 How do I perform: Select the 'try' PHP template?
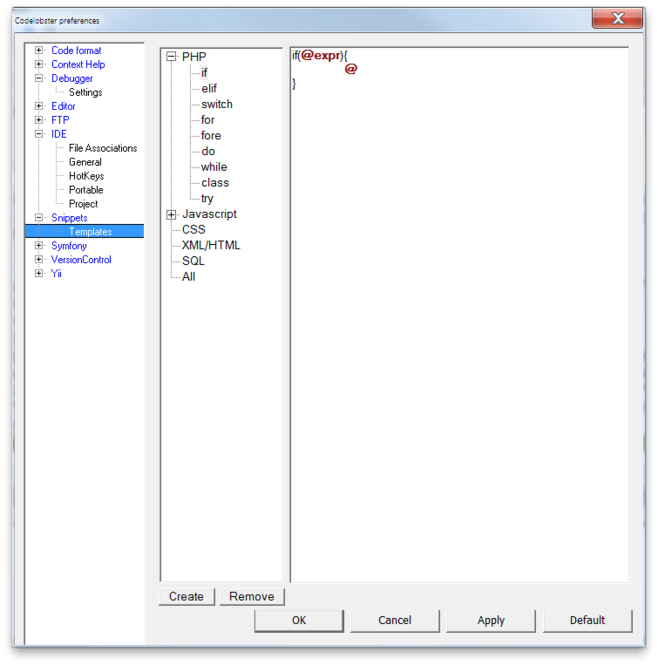click(207, 198)
